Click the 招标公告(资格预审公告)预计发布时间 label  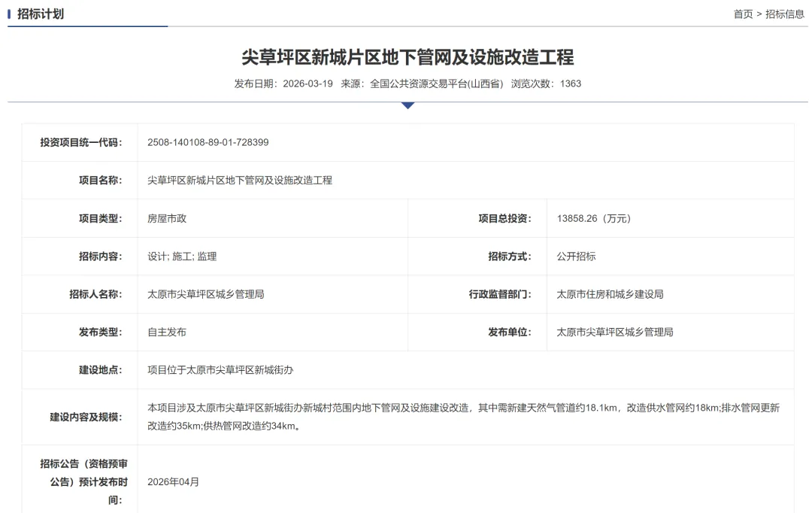point(84,482)
